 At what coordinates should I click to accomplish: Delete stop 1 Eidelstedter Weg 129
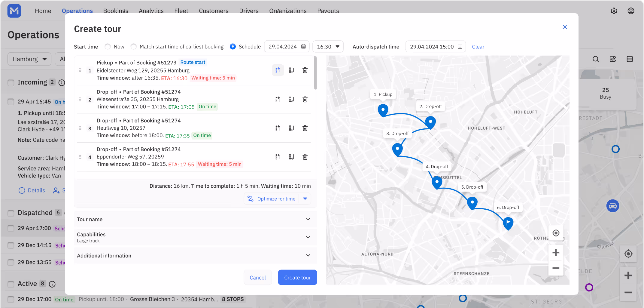pyautogui.click(x=305, y=70)
